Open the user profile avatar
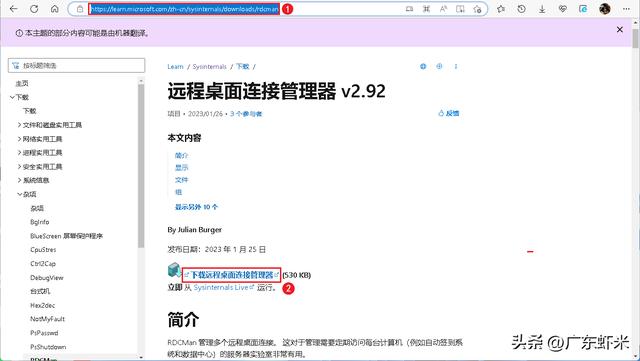The image size is (640, 361). pos(605,9)
